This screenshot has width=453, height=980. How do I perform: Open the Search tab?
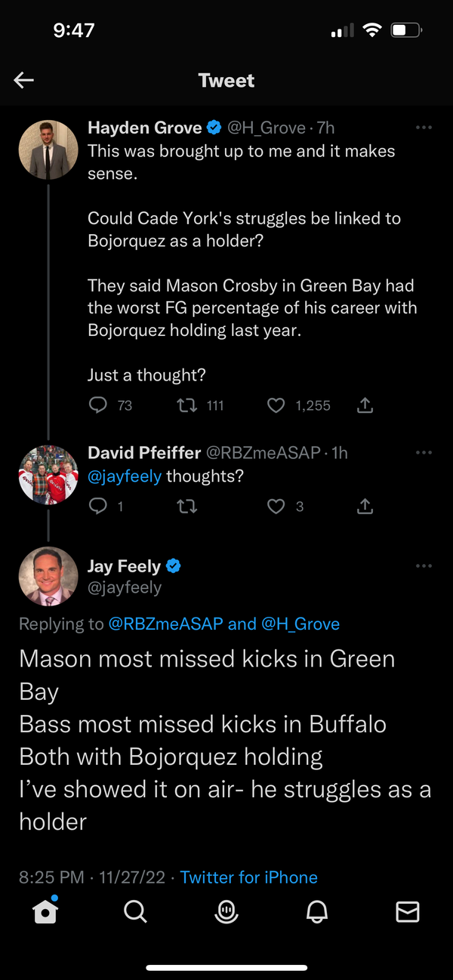pos(135,912)
